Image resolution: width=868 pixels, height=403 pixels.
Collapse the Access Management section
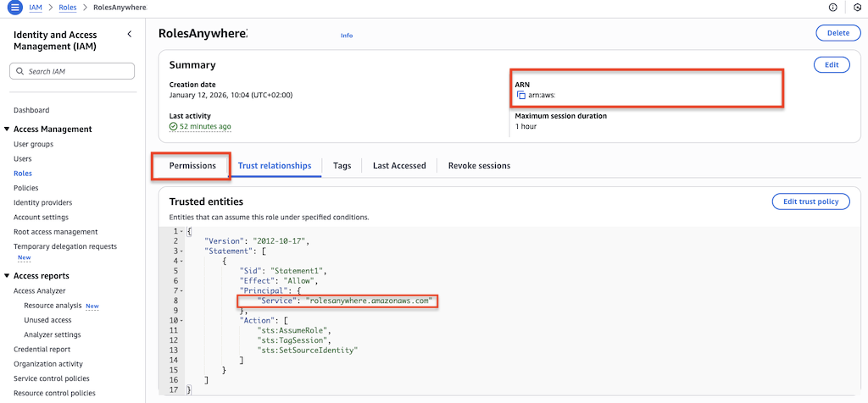pos(7,130)
